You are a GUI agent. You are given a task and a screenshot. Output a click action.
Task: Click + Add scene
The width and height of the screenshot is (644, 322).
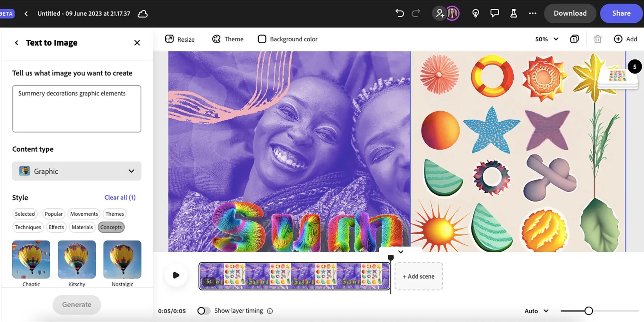(x=419, y=276)
